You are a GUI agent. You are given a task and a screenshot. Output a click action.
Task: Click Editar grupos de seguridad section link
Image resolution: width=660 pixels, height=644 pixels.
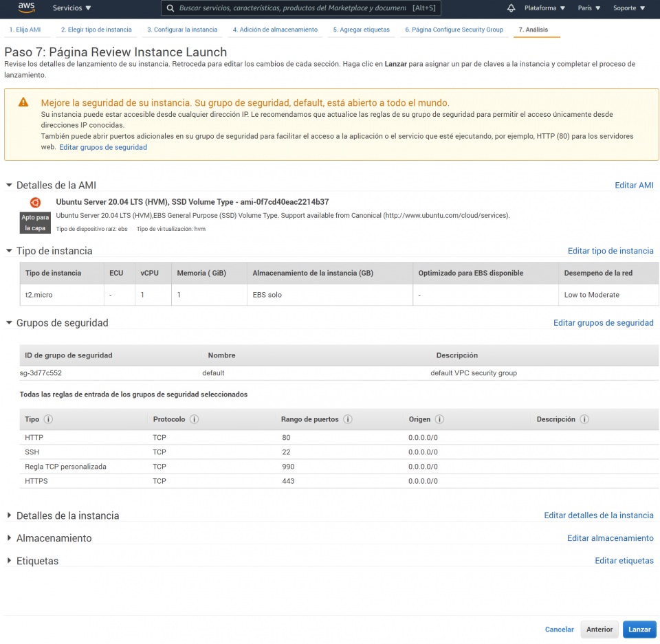click(603, 323)
